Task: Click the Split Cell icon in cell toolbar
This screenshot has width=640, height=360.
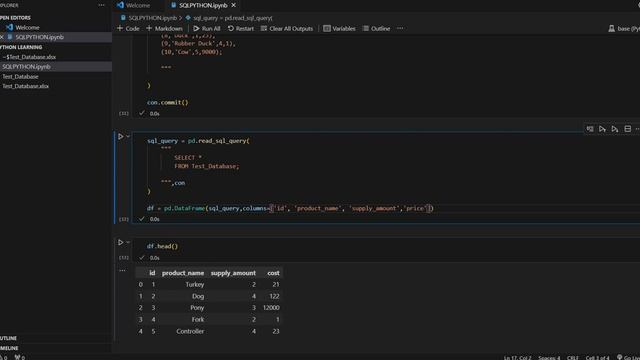Action: (x=628, y=129)
